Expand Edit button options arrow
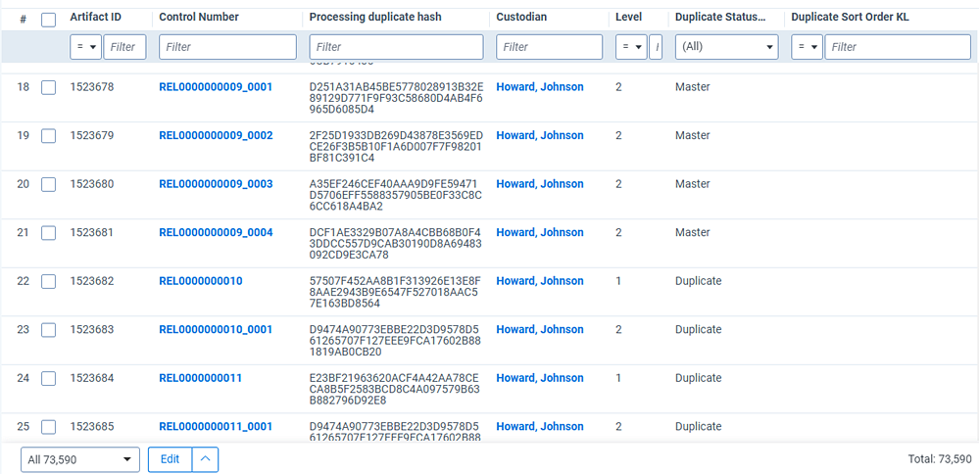 click(x=206, y=459)
